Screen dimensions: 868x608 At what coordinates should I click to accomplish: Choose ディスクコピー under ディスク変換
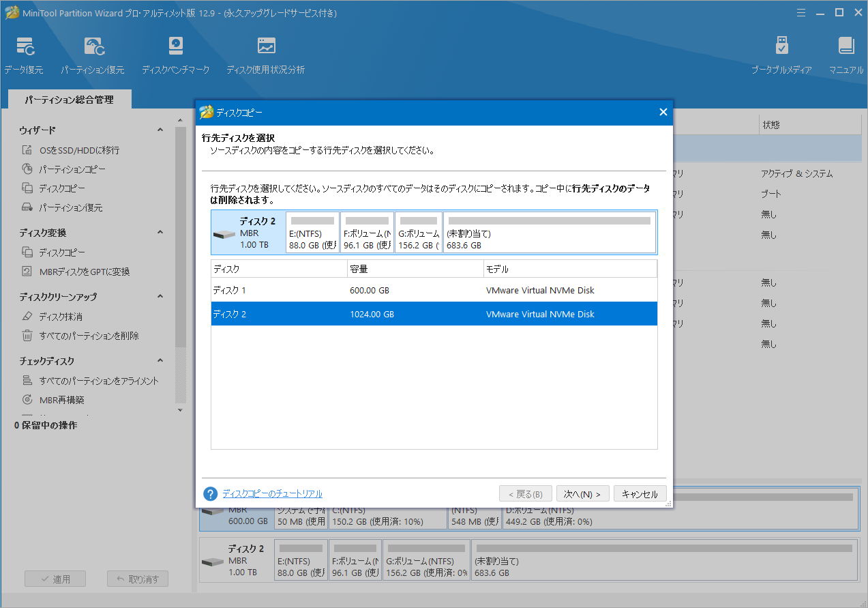(61, 252)
